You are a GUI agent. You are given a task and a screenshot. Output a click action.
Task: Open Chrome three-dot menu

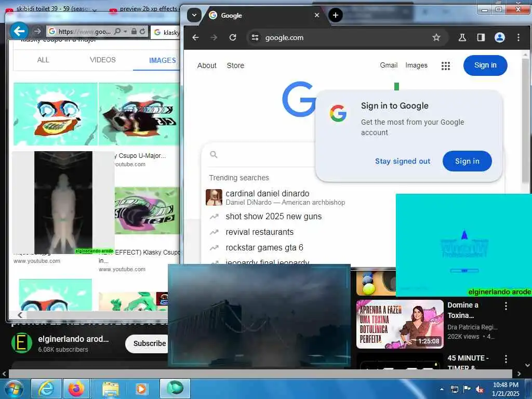click(518, 37)
